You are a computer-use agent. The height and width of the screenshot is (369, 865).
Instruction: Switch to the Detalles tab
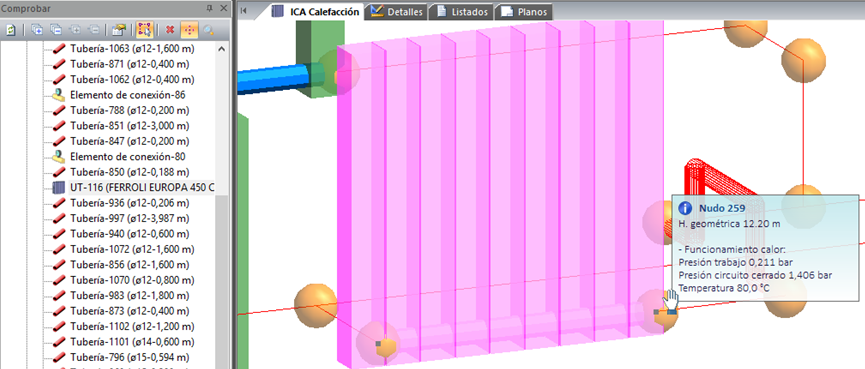point(397,12)
